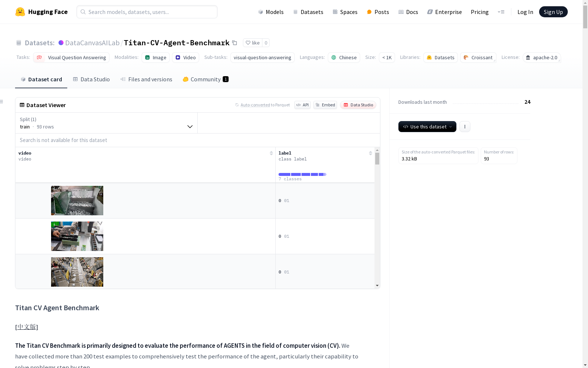This screenshot has height=368, width=588.
Task: Click the Chinese language tag
Action: (344, 57)
